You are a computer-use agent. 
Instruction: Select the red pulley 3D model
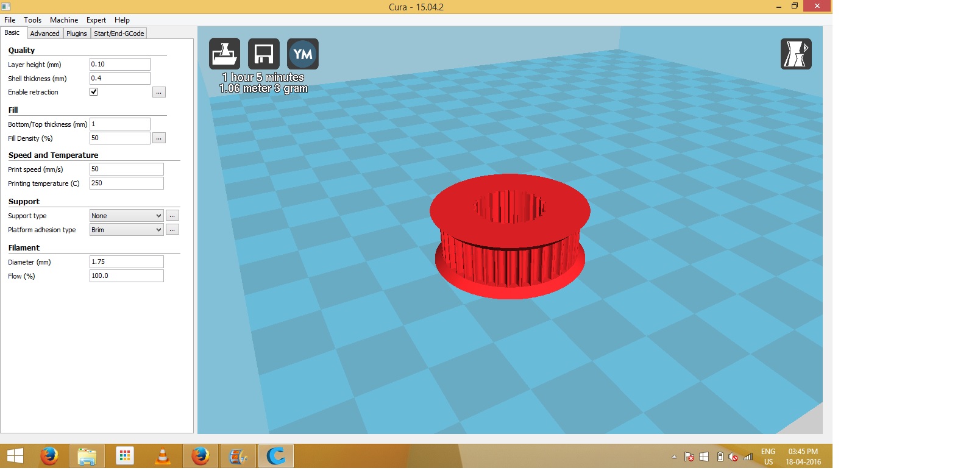coord(510,237)
